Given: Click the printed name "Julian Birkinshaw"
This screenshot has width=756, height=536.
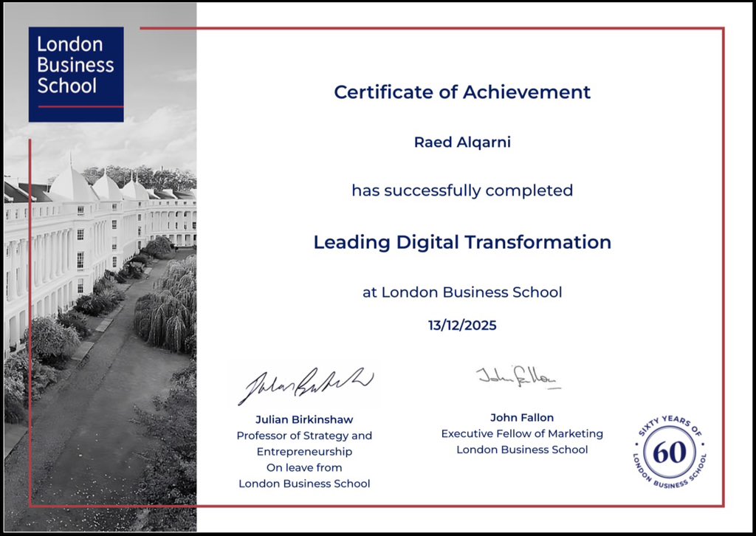Looking at the screenshot, I should coord(304,420).
